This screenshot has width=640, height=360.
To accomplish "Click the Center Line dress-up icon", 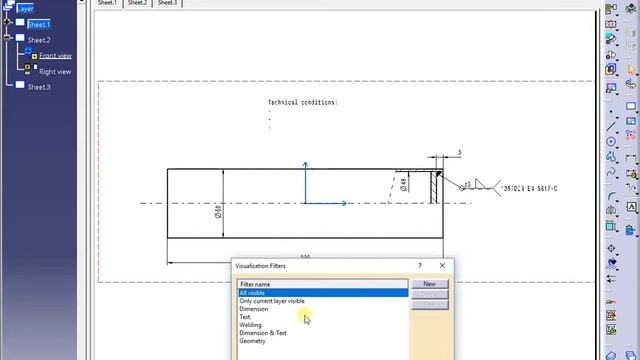I will [611, 248].
